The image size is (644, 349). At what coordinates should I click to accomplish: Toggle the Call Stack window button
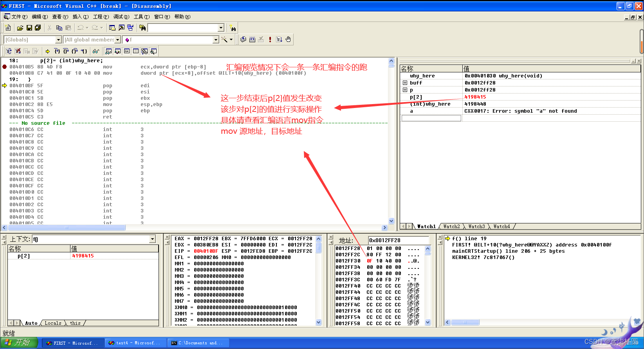(x=144, y=51)
